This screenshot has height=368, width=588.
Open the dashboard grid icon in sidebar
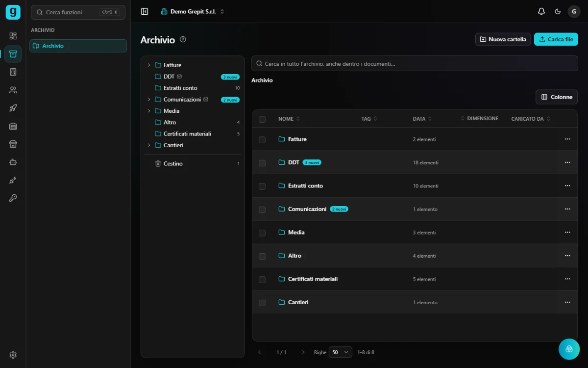click(13, 36)
